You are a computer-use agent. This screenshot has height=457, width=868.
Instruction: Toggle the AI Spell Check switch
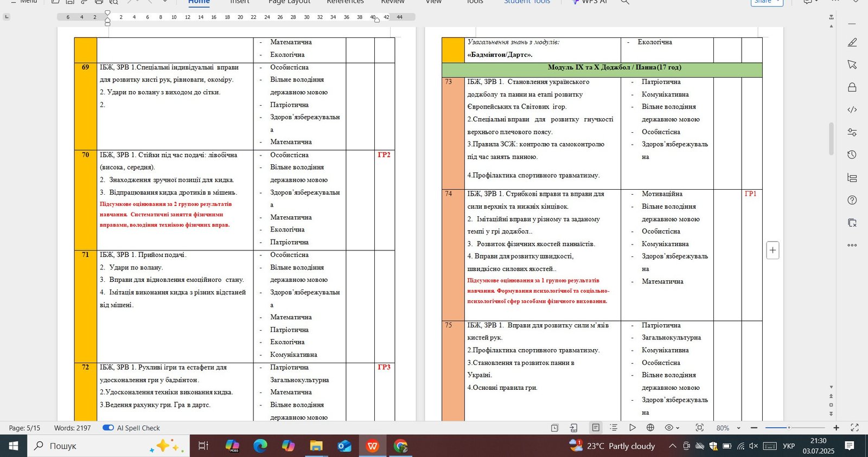(x=108, y=428)
